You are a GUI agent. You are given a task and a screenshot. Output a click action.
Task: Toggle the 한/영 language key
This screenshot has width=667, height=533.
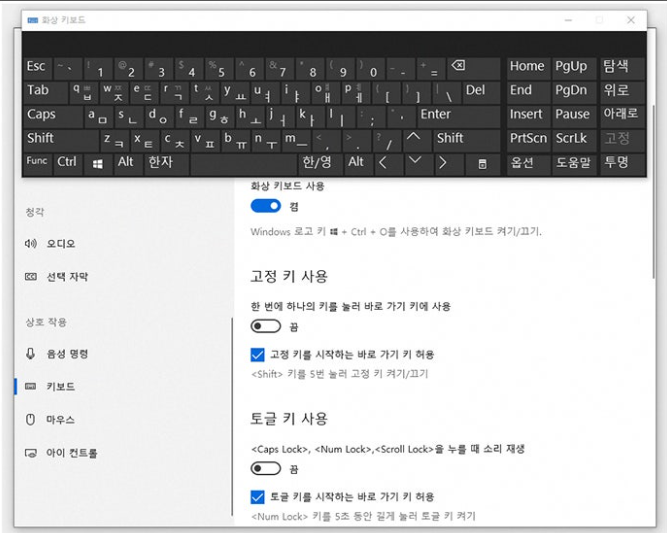click(320, 164)
